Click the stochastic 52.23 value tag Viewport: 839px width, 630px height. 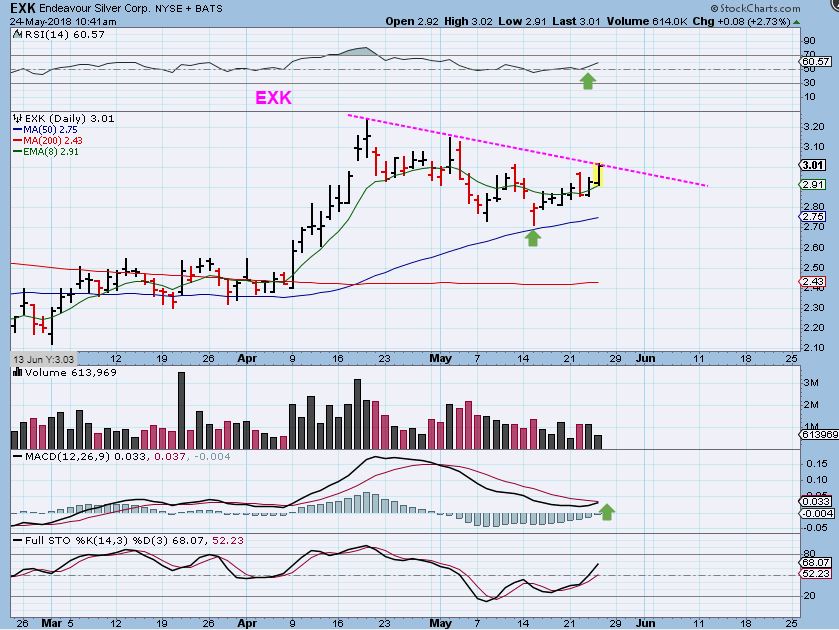coord(816,573)
